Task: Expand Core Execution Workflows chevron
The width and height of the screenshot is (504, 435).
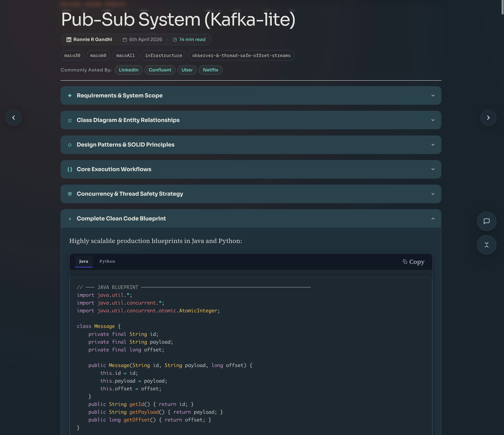Action: [x=433, y=169]
